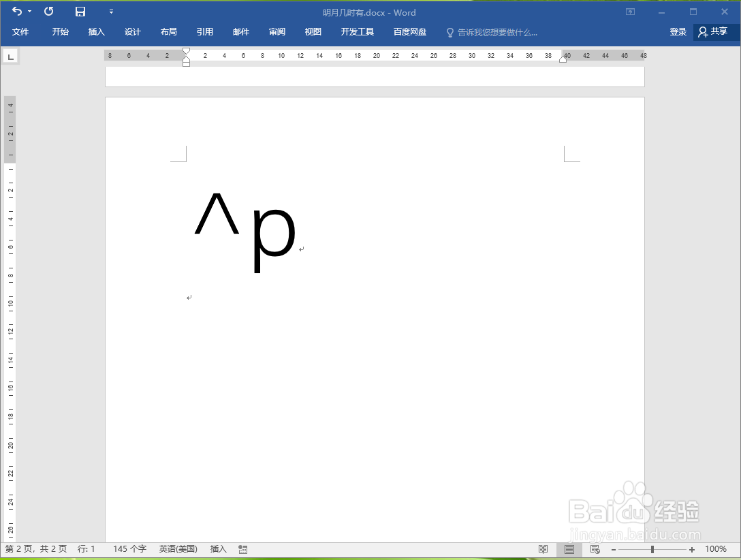This screenshot has height=560, width=741.
Task: Click the 行: 1 line indicator
Action: 86,548
